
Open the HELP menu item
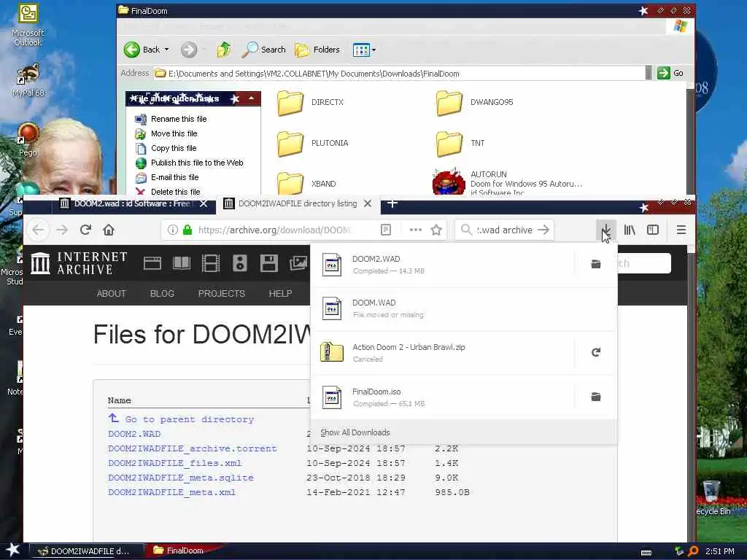280,294
